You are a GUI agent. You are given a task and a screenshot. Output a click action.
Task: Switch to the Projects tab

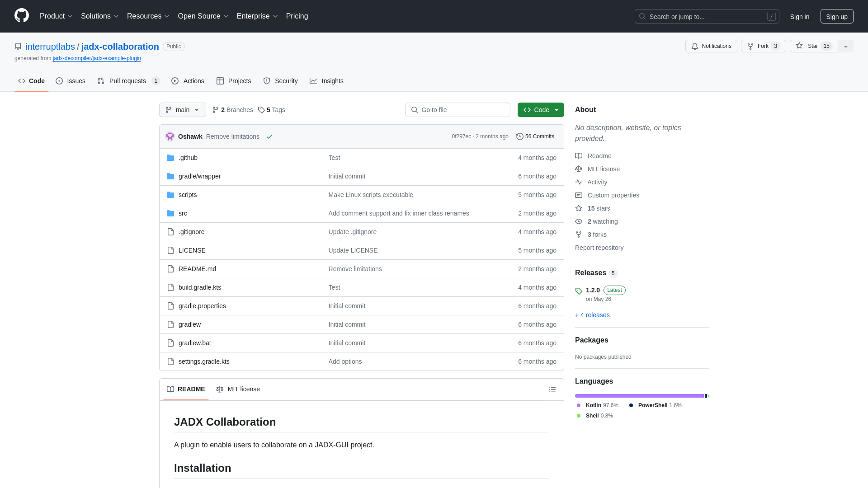[234, 81]
